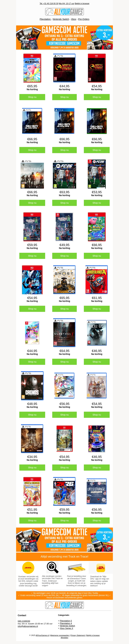Open the Playstation link in the top menu
This screenshot has height=644, width=129.
click(45, 19)
